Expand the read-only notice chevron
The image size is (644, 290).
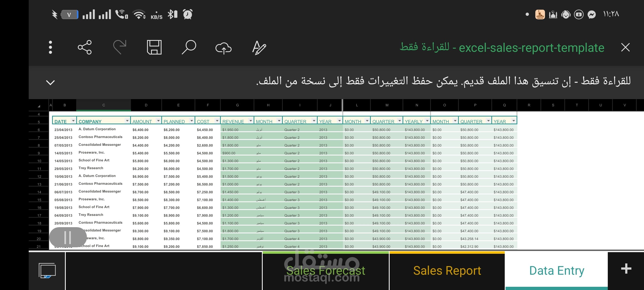pos(50,82)
